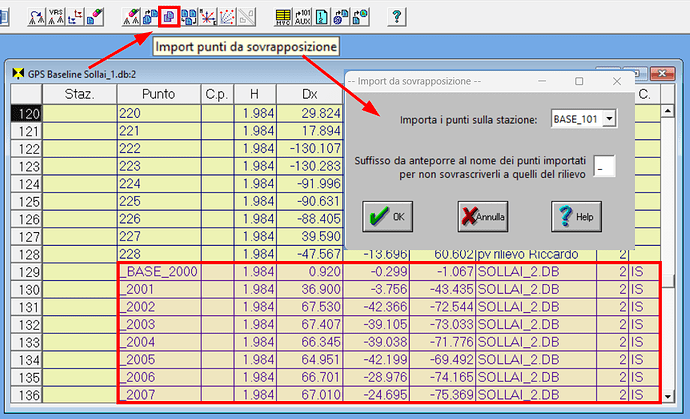Click the radial star lines toolbar icon
690x419 pixels.
coord(208,17)
